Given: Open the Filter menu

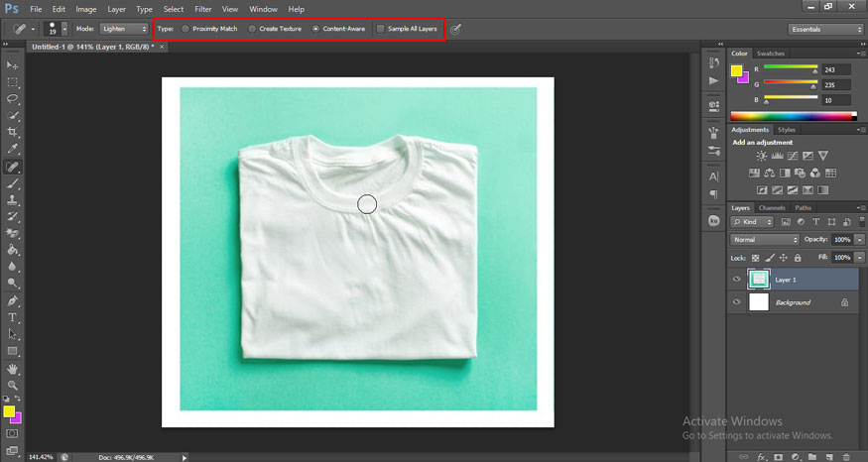Looking at the screenshot, I should [203, 9].
